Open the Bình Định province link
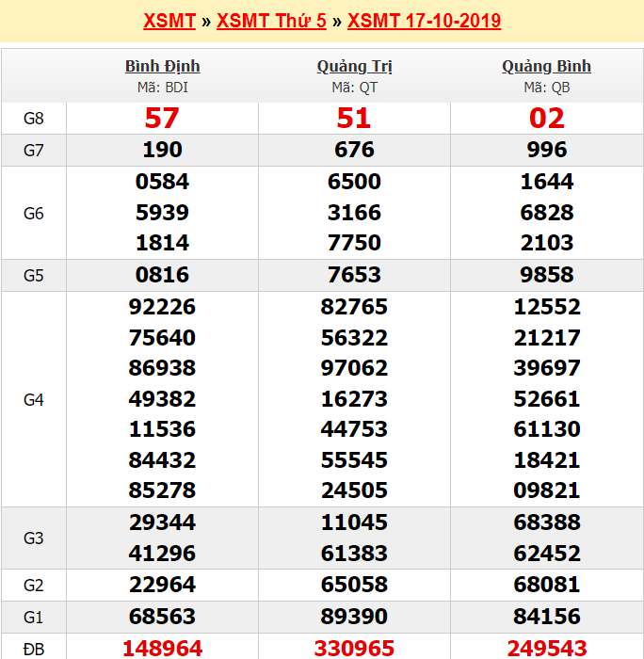644x659 pixels. click(x=162, y=66)
